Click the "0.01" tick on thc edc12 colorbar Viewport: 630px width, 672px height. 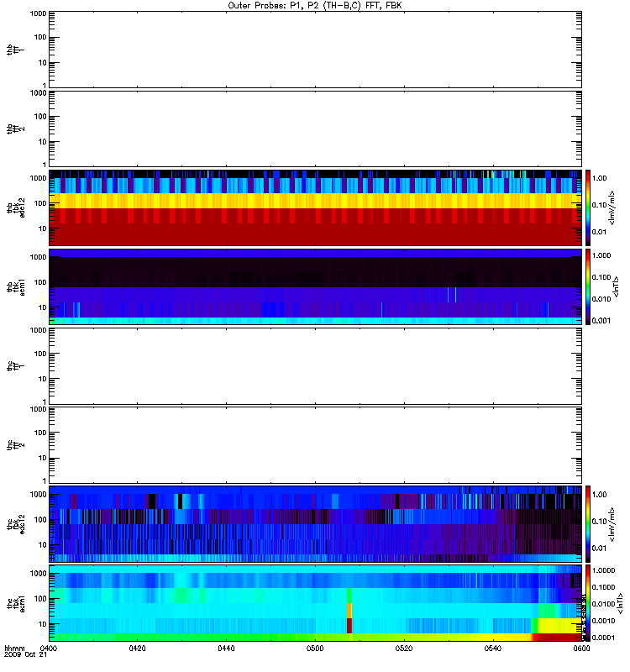[x=599, y=548]
